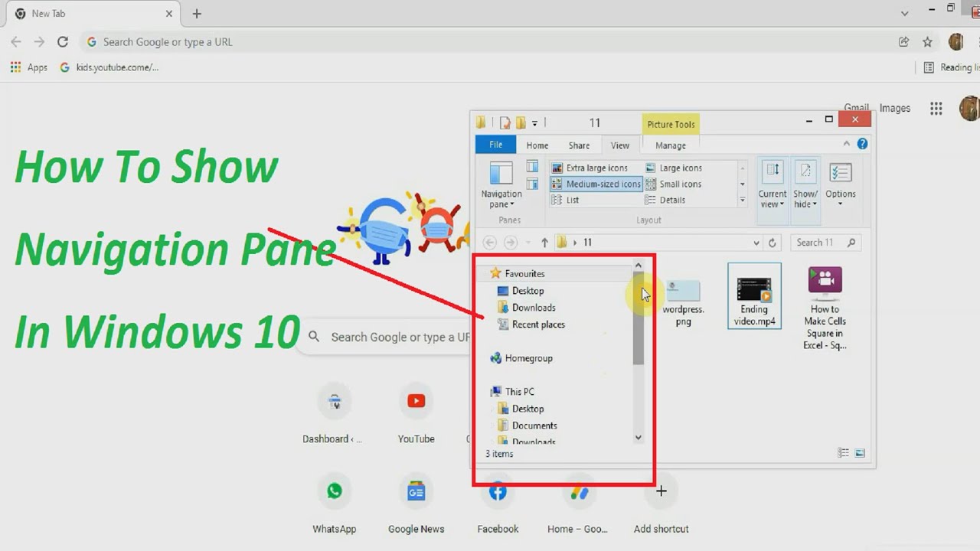Open Explorer Help question mark icon
The width and height of the screenshot is (980, 551).
(x=862, y=144)
